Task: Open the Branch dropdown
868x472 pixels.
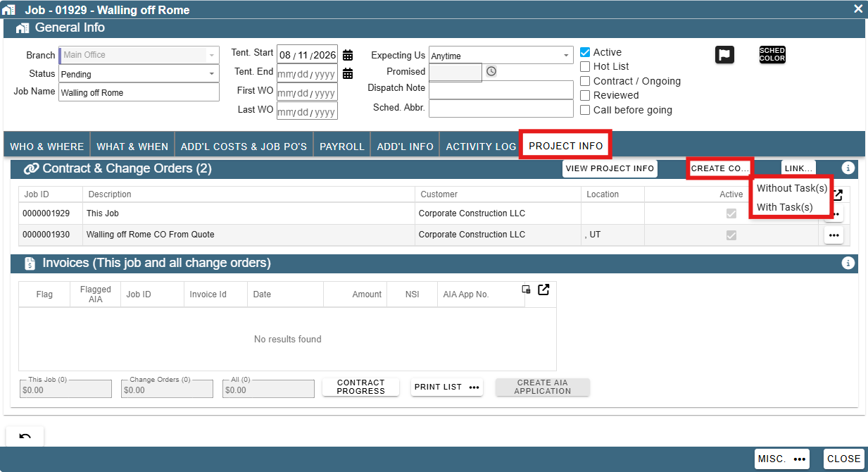Action: pos(139,55)
